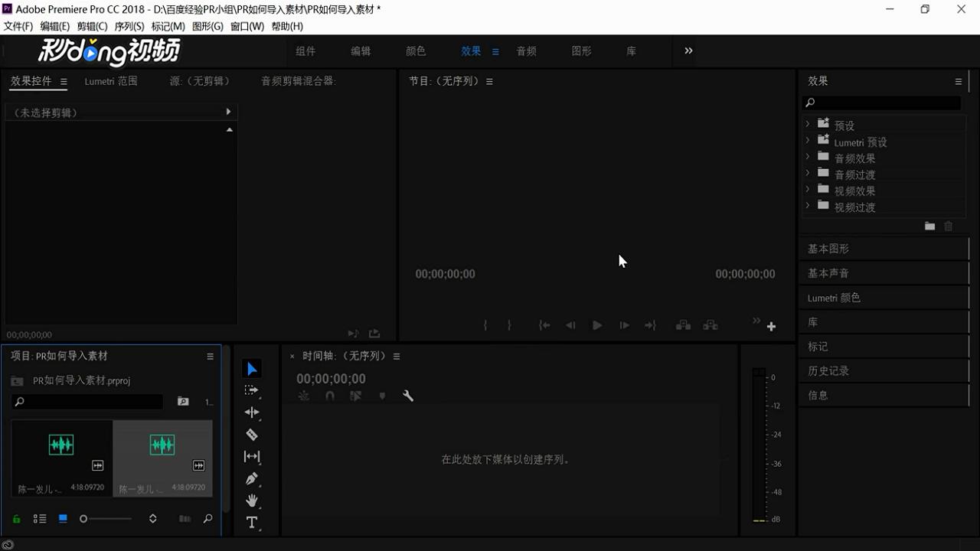The image size is (980, 551).
Task: Click the trash icon in Effects panel
Action: pyautogui.click(x=949, y=226)
